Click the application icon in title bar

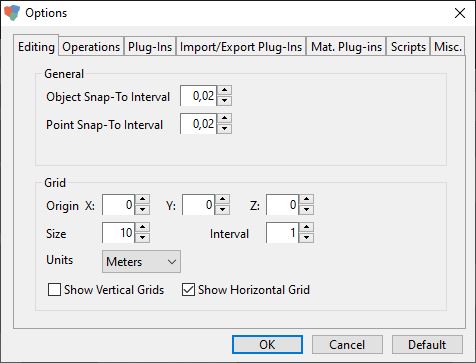pos(12,13)
